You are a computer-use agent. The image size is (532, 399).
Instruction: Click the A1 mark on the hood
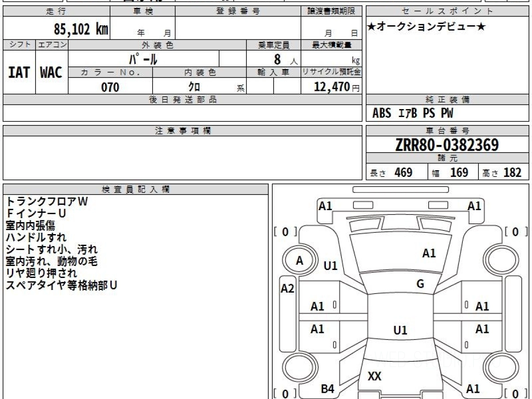(429, 254)
